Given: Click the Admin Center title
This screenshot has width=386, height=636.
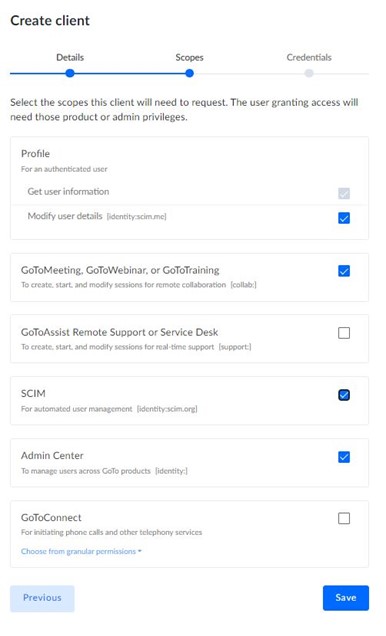Looking at the screenshot, I should (52, 456).
